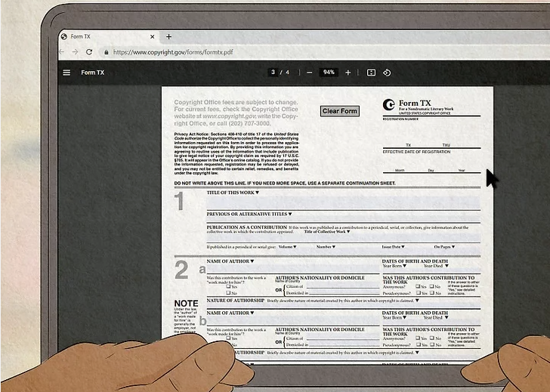Click the current page number box
This screenshot has width=550, height=392.
273,73
